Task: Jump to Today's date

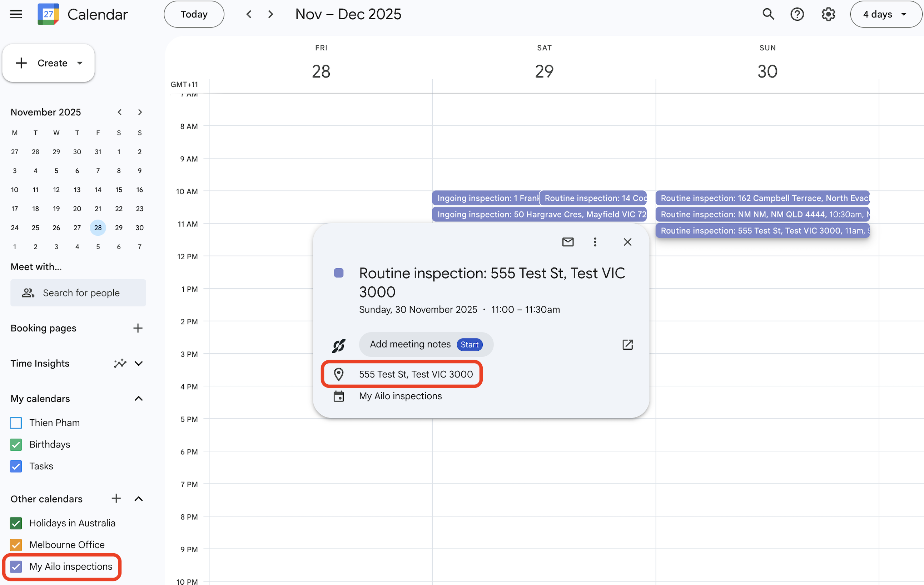Action: coord(194,14)
